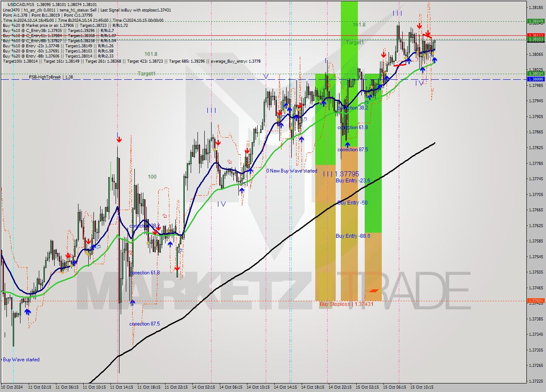
Task: Click the 11 Oct 14:15 time axis label
Action: point(122,387)
